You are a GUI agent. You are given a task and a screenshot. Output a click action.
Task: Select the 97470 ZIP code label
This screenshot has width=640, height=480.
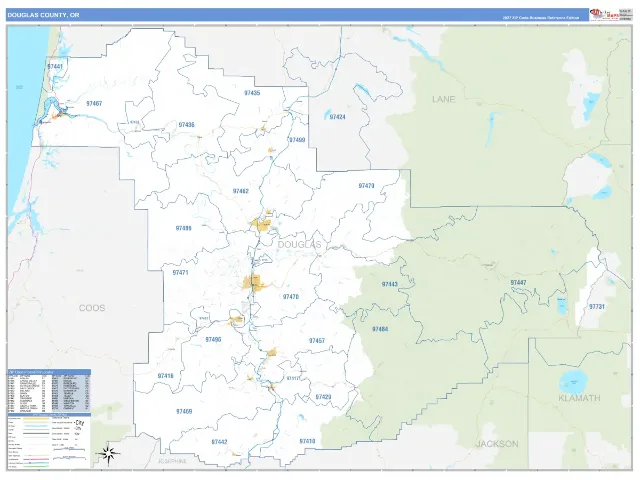(291, 297)
